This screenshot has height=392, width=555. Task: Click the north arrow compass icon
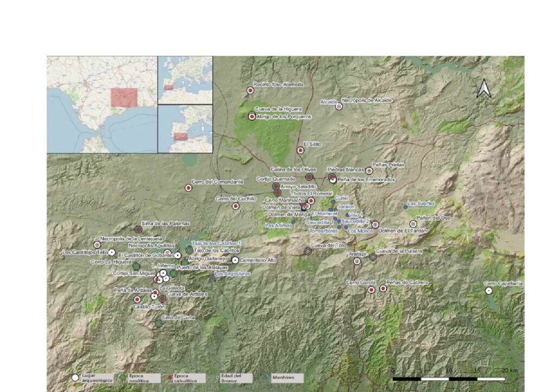[x=483, y=89]
